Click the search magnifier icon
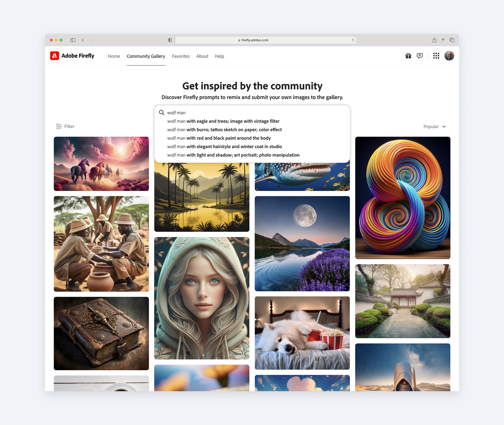Image resolution: width=504 pixels, height=425 pixels. (162, 113)
